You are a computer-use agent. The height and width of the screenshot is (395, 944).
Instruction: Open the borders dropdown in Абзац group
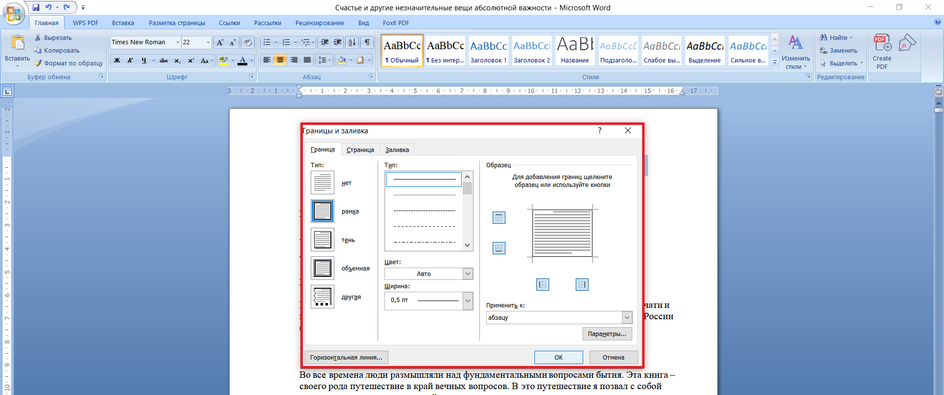[368, 60]
